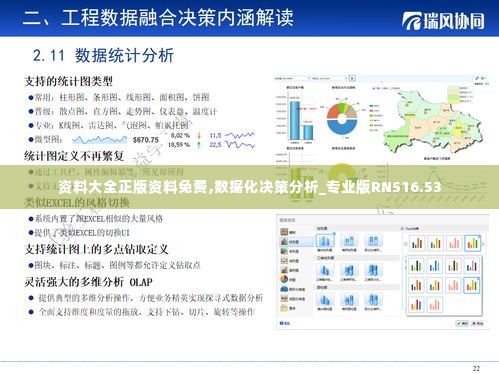This screenshot has width=499, height=374.
Task: Choose the pink pastel bar style thumbnail
Action: [x=454, y=243]
